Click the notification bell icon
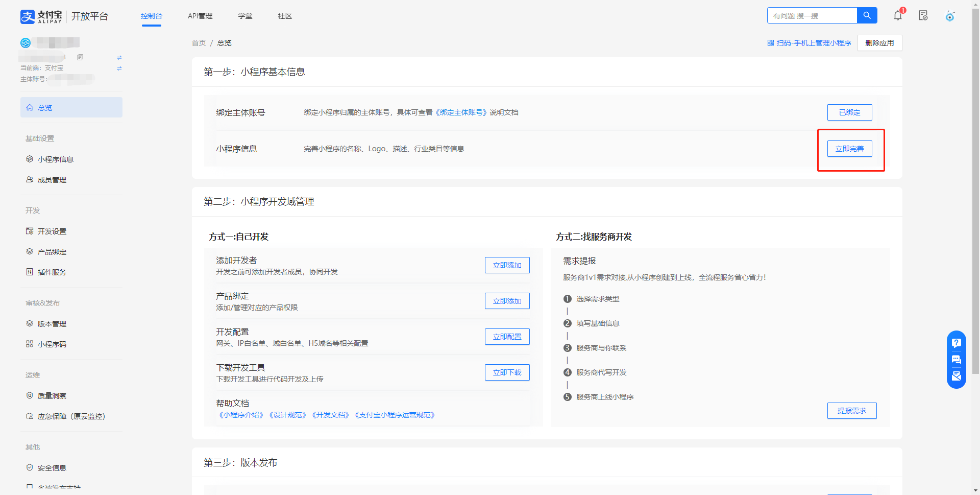 (x=897, y=16)
